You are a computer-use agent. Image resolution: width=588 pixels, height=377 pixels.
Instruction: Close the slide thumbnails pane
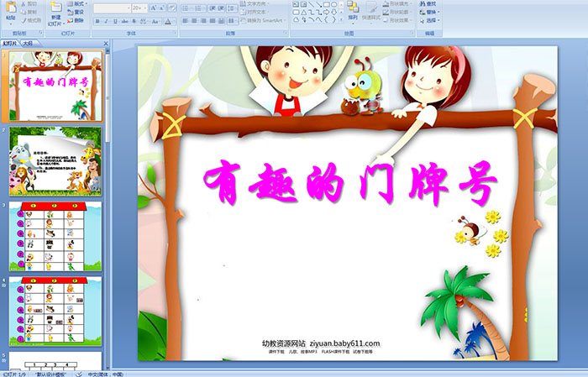click(x=106, y=44)
